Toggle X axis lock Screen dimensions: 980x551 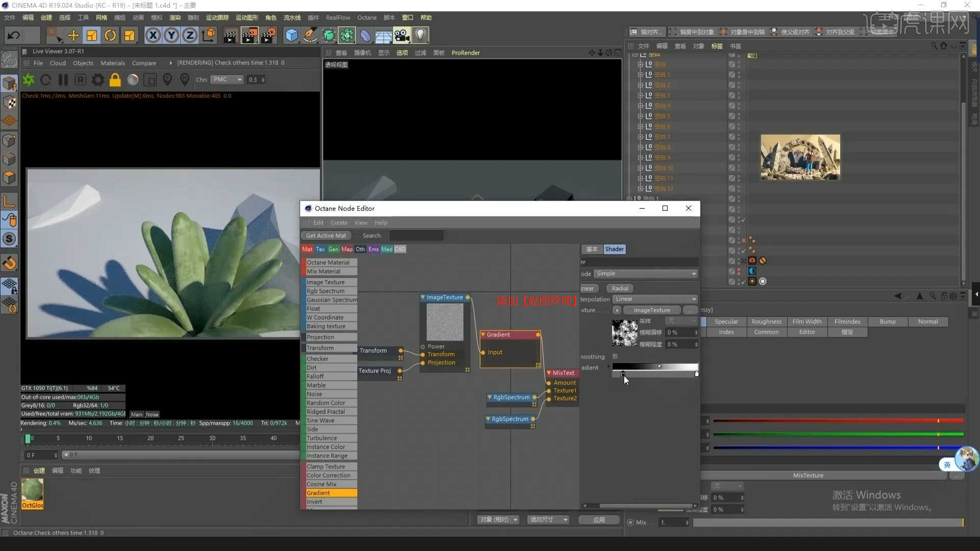click(x=153, y=35)
